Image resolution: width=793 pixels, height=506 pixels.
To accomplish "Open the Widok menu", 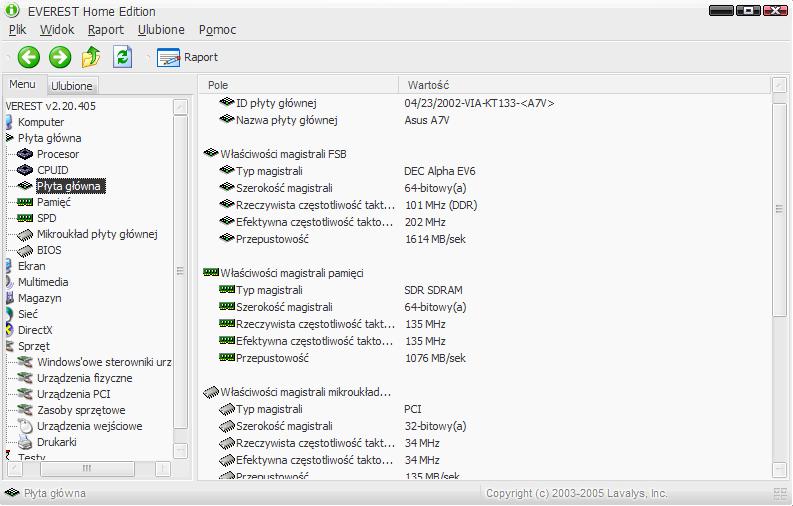I will coord(57,30).
